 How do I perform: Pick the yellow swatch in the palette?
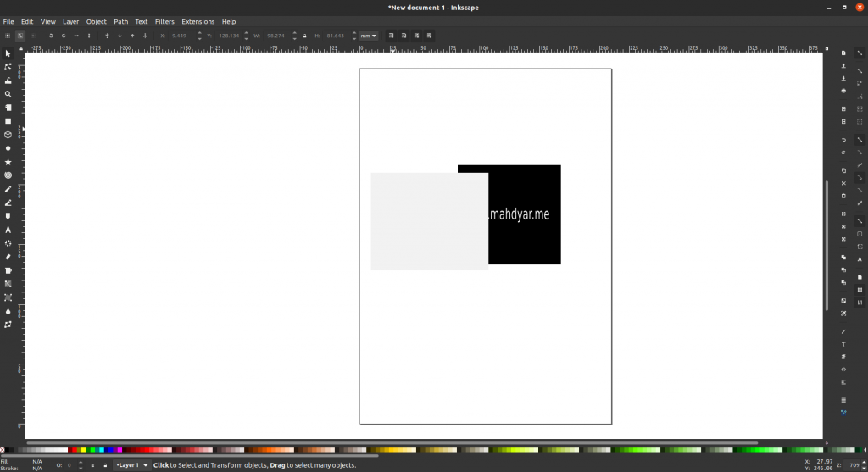click(83, 450)
